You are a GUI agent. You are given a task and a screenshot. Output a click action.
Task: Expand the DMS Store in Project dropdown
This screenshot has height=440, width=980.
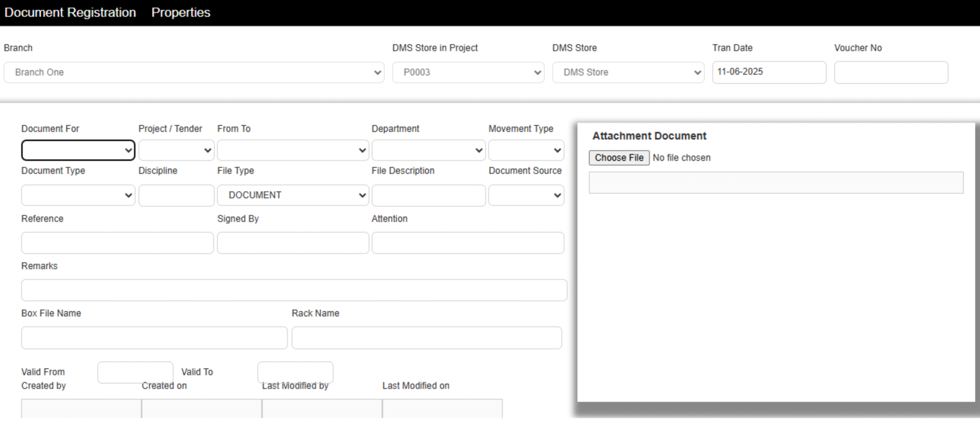pos(468,72)
